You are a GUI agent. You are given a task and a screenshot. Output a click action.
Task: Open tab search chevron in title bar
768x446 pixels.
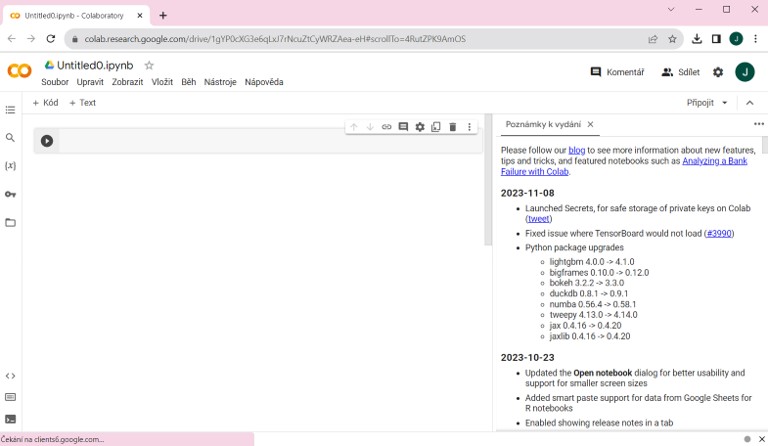tap(671, 9)
